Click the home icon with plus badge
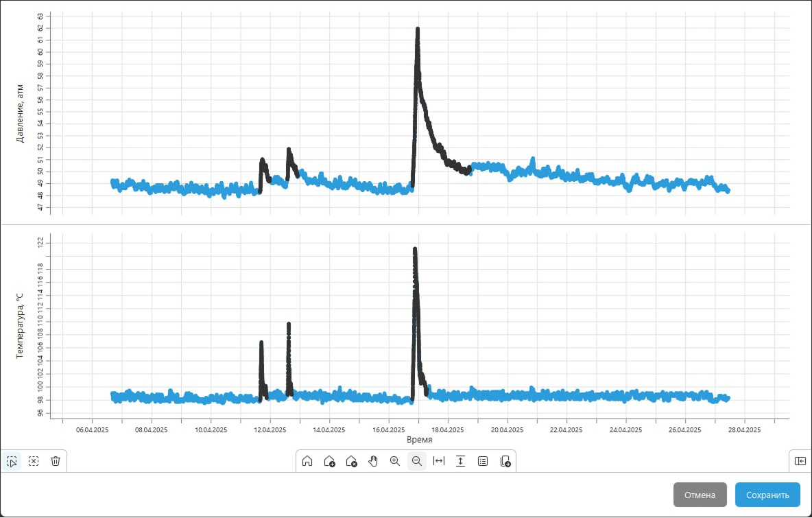Screen dimensions: 812x518 click(x=329, y=461)
